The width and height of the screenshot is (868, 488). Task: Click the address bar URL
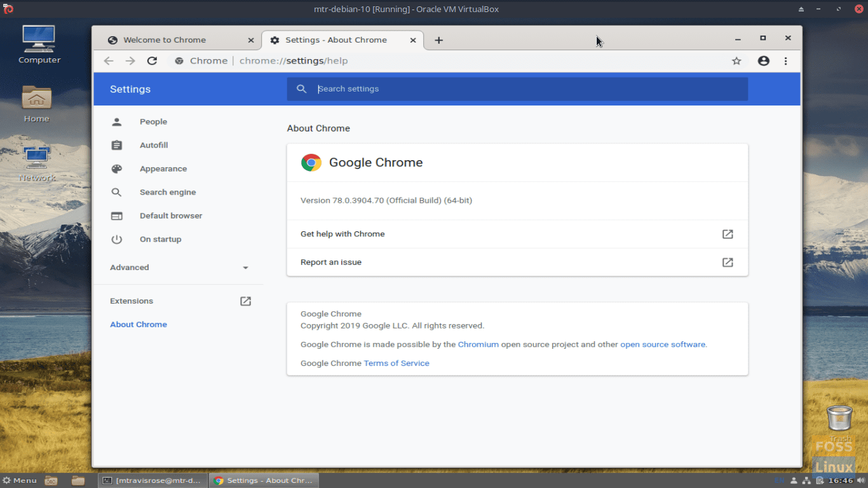[294, 61]
